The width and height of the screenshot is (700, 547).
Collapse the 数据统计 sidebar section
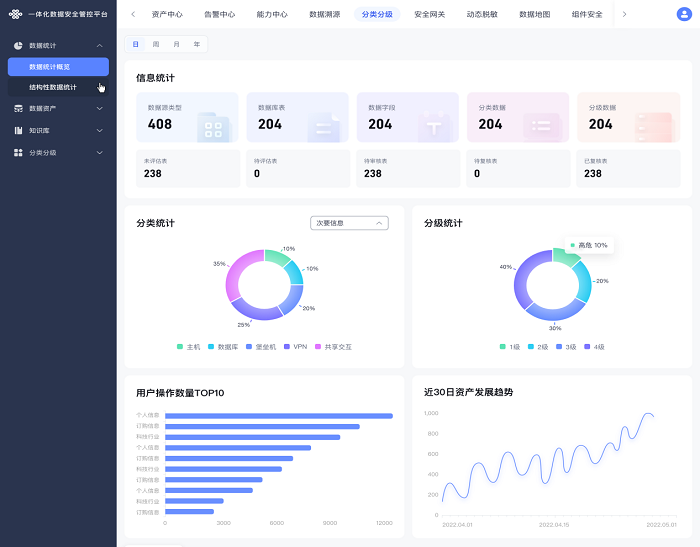[x=100, y=46]
